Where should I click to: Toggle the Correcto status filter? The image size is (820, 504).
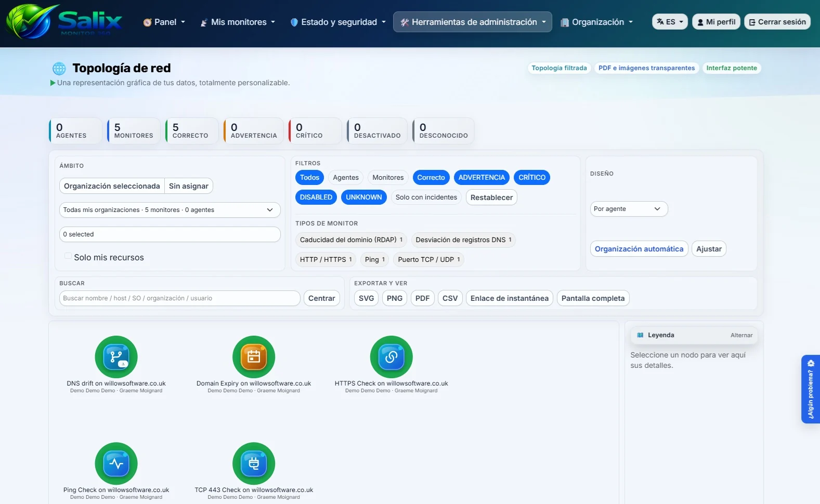point(431,178)
